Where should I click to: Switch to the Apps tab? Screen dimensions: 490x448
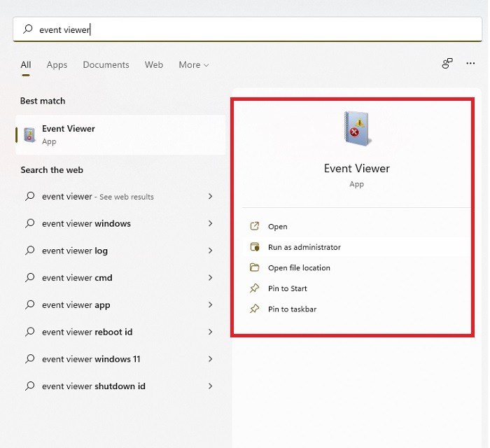(x=57, y=64)
